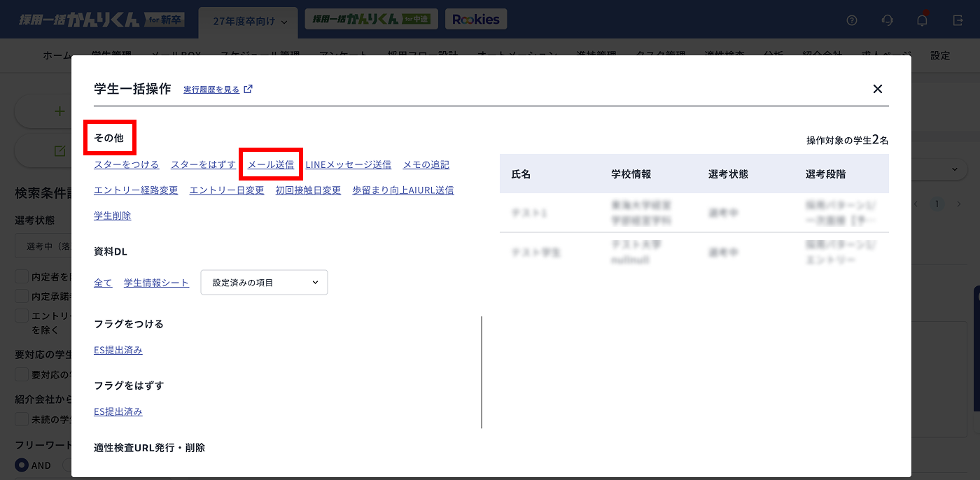Click エントリー日変更 link

click(227, 190)
